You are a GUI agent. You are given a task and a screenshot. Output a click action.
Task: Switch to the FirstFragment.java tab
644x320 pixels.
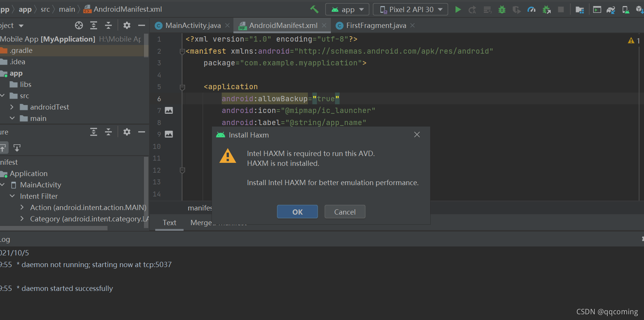click(x=376, y=25)
